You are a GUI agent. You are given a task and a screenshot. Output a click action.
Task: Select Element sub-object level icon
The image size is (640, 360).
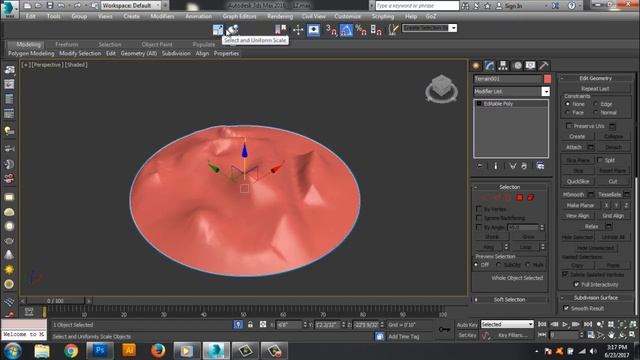click(530, 198)
